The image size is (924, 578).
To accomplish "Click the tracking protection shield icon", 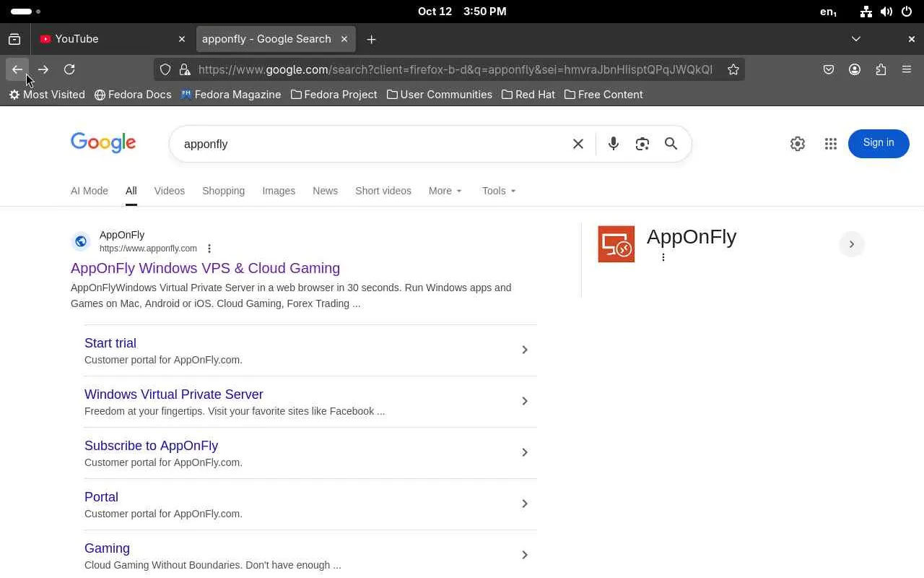I will [165, 69].
